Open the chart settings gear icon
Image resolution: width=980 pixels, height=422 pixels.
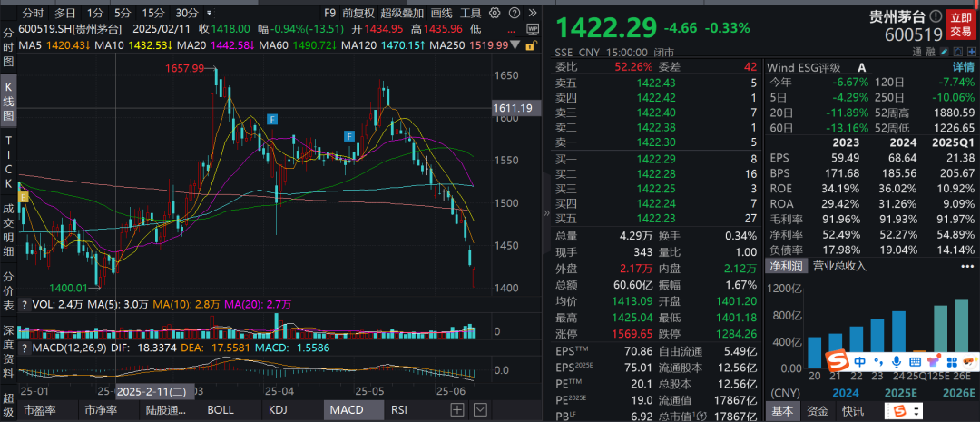click(x=495, y=13)
